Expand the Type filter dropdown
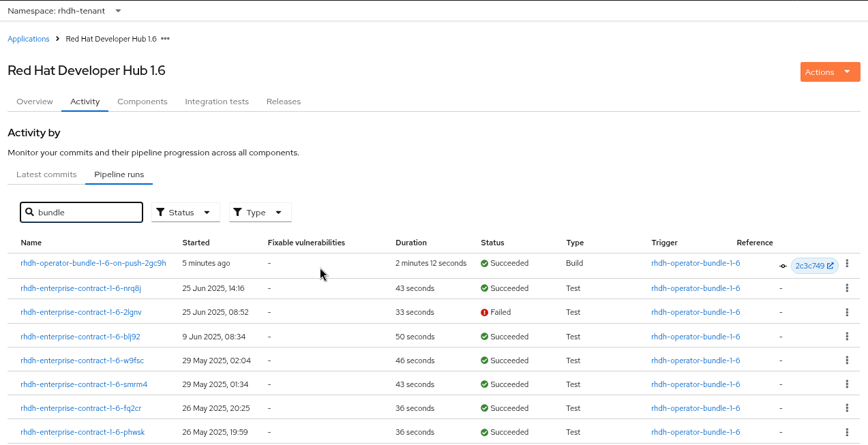 tap(260, 213)
